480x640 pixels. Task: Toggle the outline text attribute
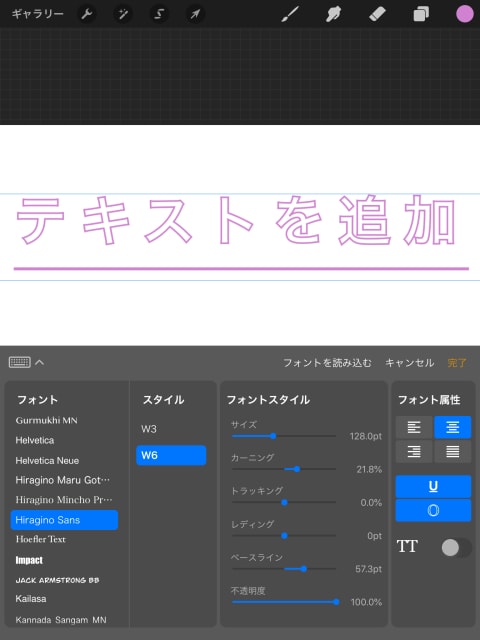[x=433, y=510]
